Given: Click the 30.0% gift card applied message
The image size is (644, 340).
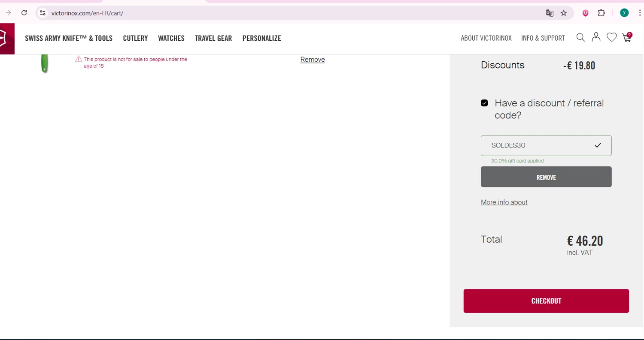Looking at the screenshot, I should [517, 161].
